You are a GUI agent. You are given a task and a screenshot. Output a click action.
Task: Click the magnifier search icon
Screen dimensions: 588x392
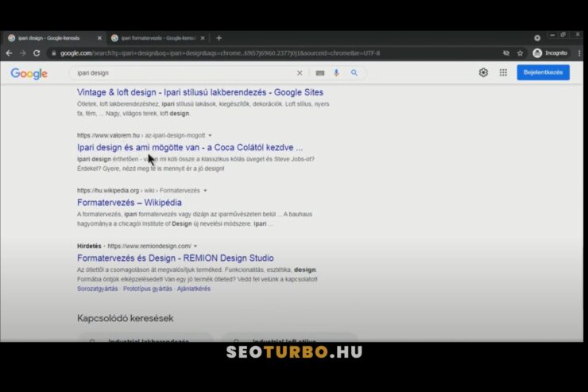click(354, 73)
